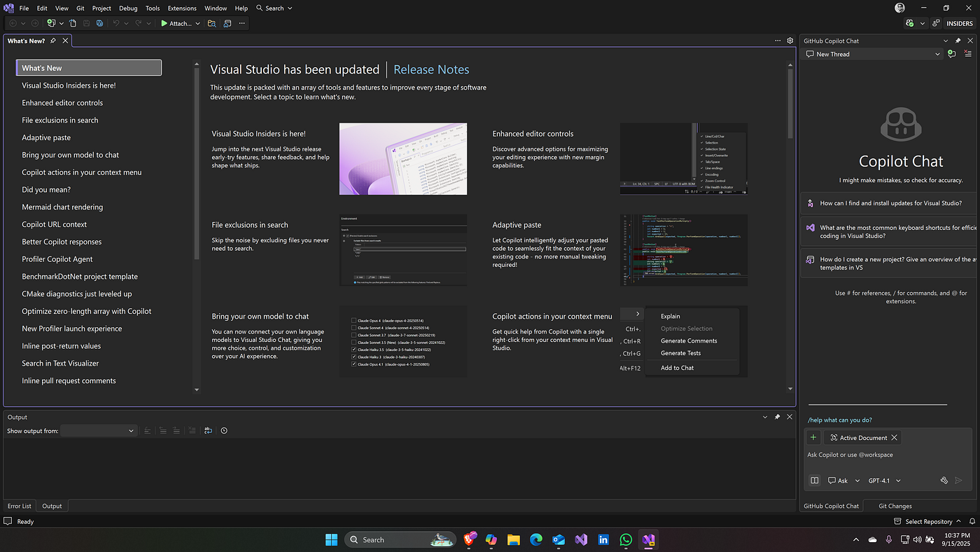
Task: Open the Ask mode dropdown in Copilot
Action: point(843,481)
